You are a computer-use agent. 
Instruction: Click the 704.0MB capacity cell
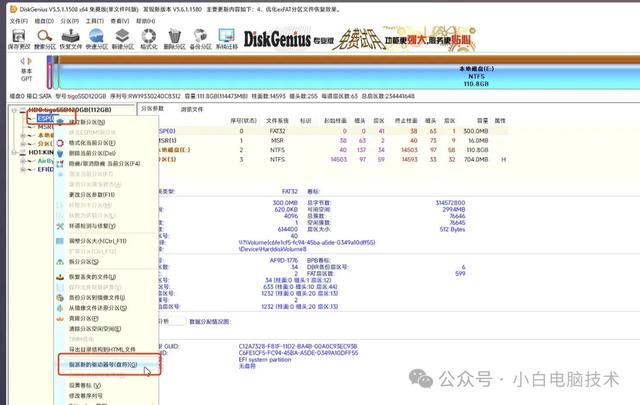(x=476, y=159)
